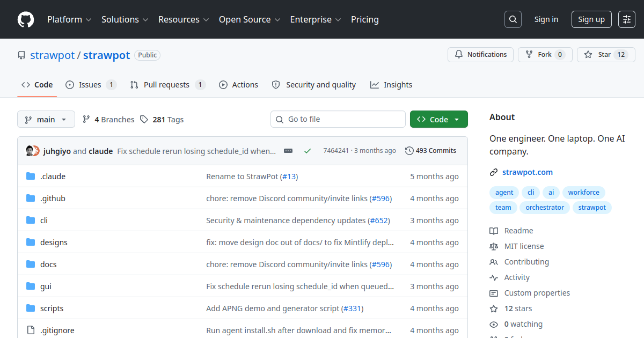Open the 493 Commits history

click(x=430, y=151)
